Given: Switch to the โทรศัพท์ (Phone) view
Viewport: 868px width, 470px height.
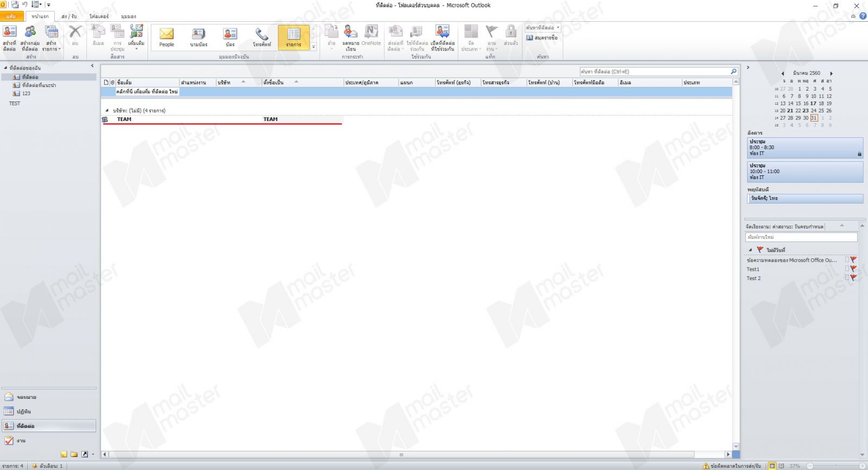Looking at the screenshot, I should click(262, 37).
